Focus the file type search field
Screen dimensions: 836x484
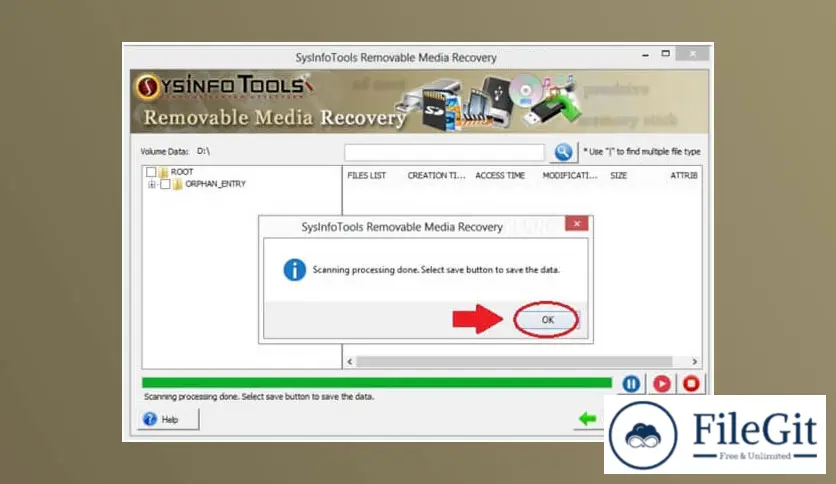coord(444,152)
